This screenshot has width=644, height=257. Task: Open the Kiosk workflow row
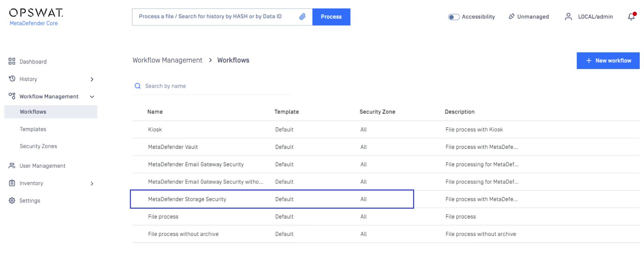[386, 130]
